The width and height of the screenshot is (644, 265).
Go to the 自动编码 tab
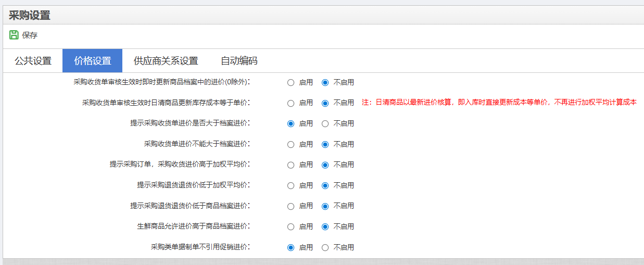tap(238, 61)
